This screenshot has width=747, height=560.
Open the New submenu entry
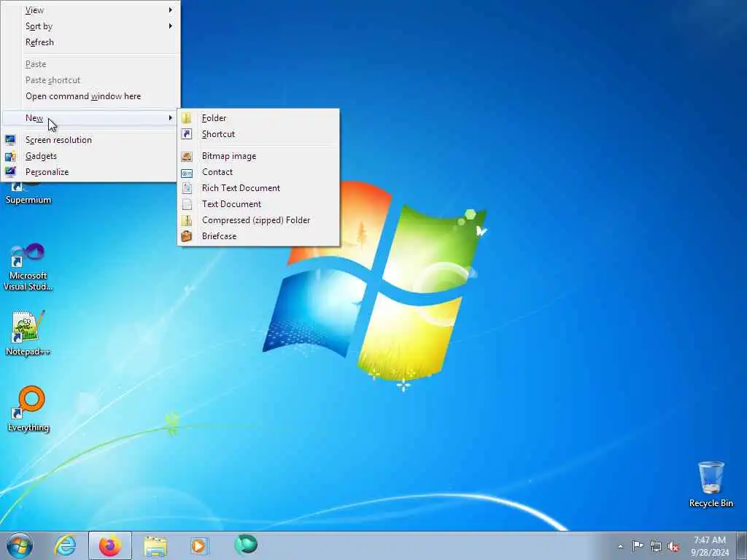(90, 118)
